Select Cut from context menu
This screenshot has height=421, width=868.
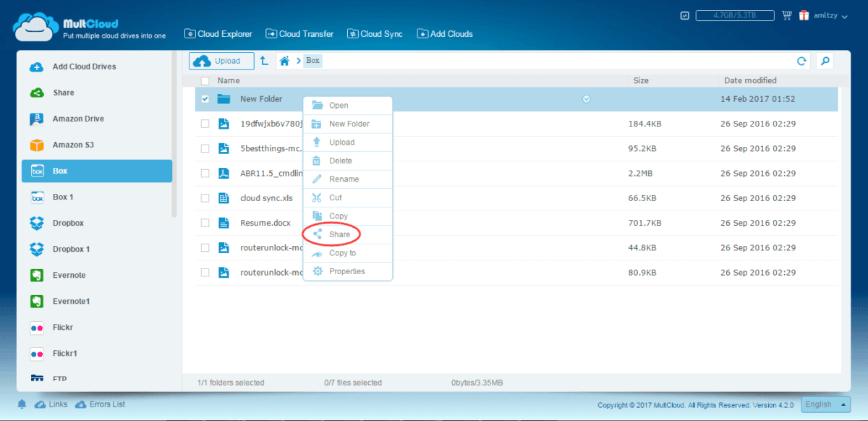click(x=348, y=197)
